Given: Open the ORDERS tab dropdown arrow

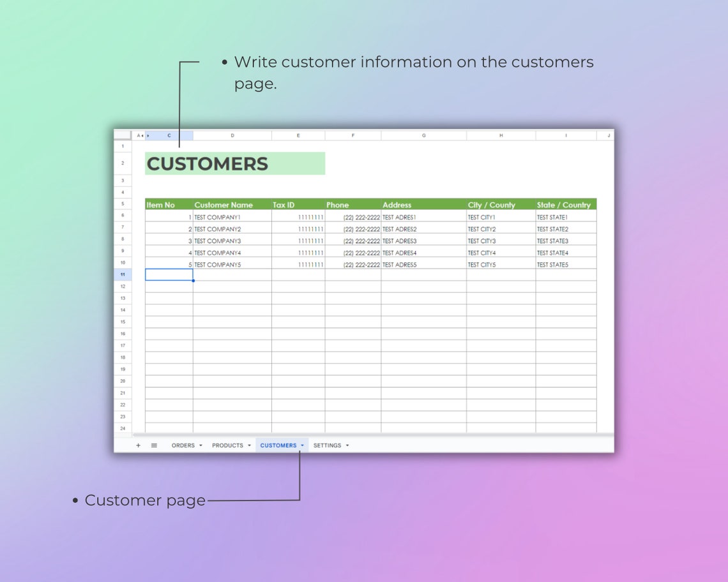Looking at the screenshot, I should pyautogui.click(x=201, y=445).
